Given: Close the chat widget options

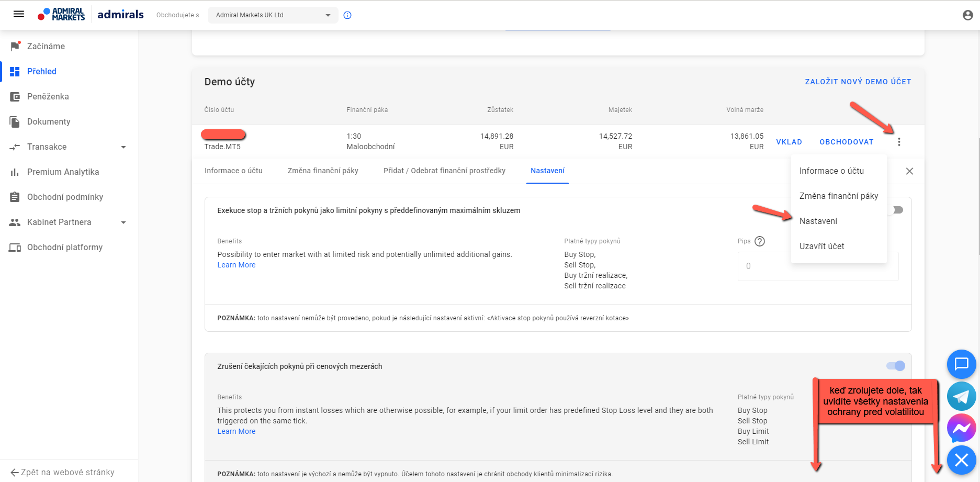Looking at the screenshot, I should point(961,460).
